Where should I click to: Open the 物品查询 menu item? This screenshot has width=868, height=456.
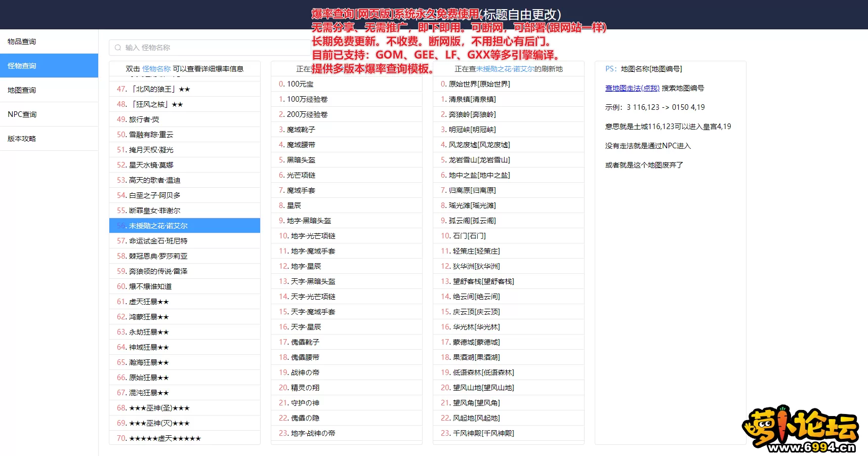49,42
